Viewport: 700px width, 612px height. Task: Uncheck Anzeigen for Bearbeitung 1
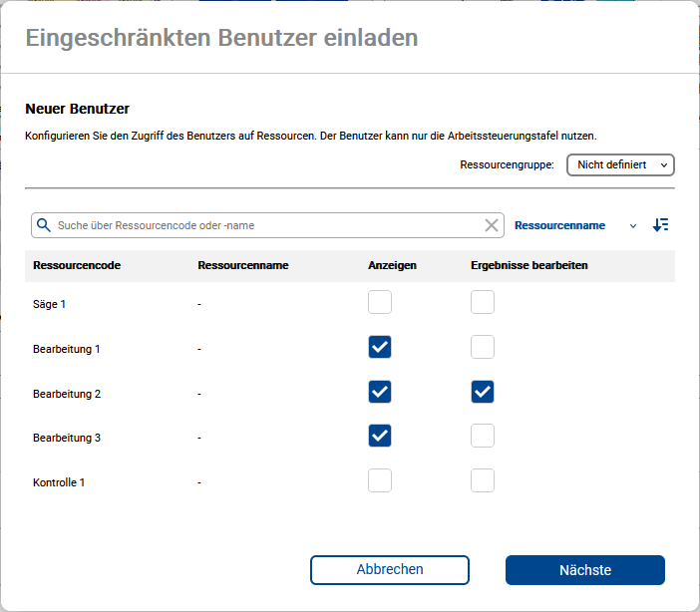380,347
